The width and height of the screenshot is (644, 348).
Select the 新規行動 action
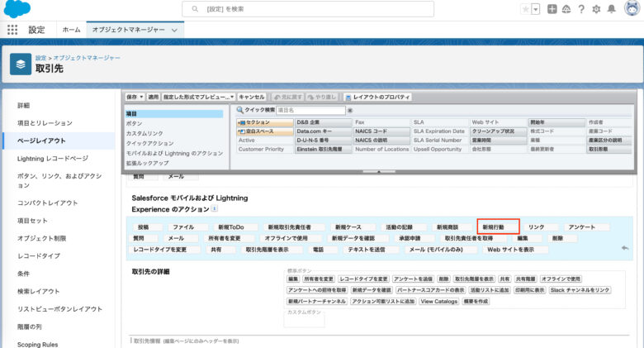[498, 226]
